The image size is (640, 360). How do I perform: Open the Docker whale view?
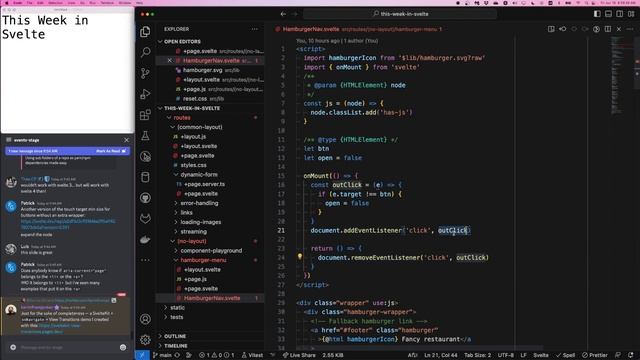coord(145,240)
